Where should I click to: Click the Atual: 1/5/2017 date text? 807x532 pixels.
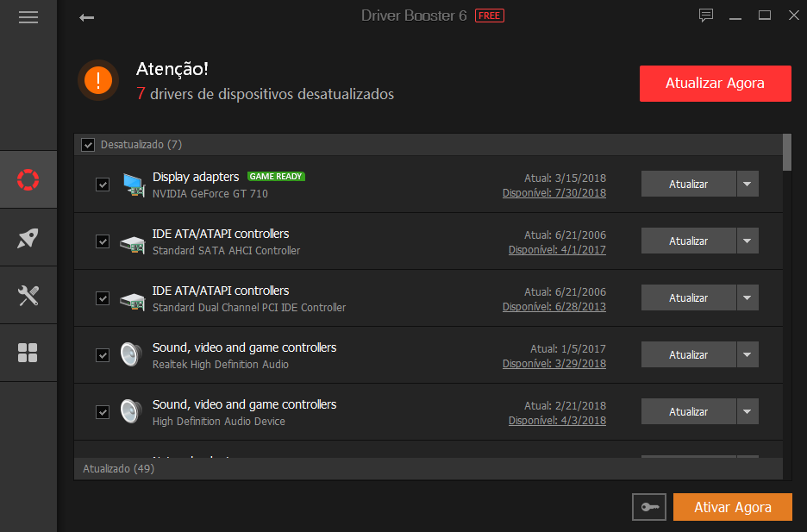pos(568,349)
